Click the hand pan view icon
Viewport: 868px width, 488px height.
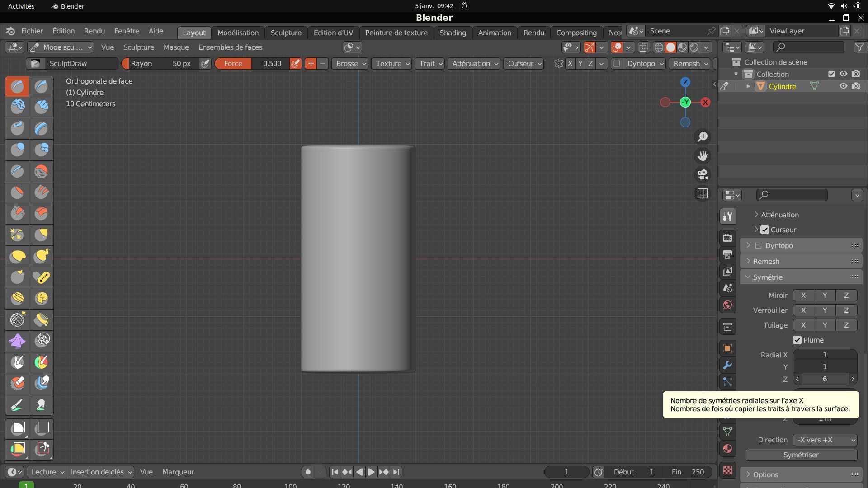[x=702, y=156]
